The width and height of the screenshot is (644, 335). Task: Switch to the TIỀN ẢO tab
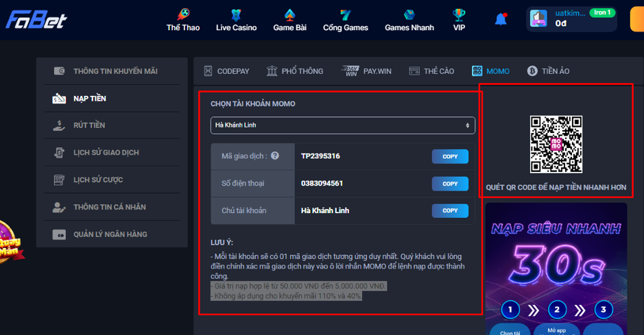click(x=548, y=71)
